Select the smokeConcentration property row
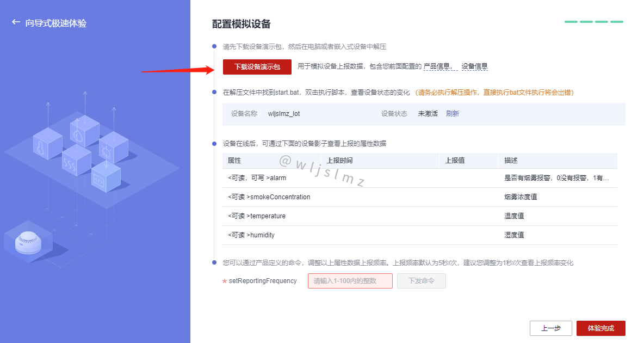 (420, 197)
